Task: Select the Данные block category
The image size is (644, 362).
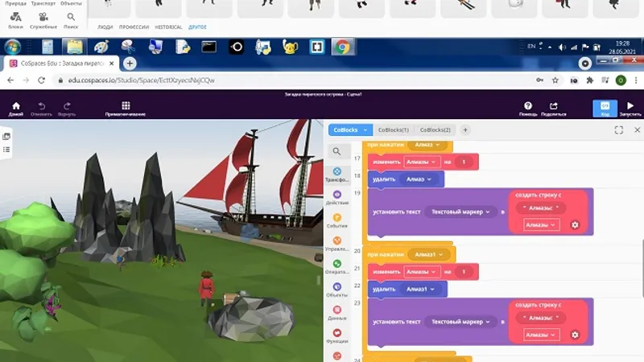Action: [x=337, y=312]
